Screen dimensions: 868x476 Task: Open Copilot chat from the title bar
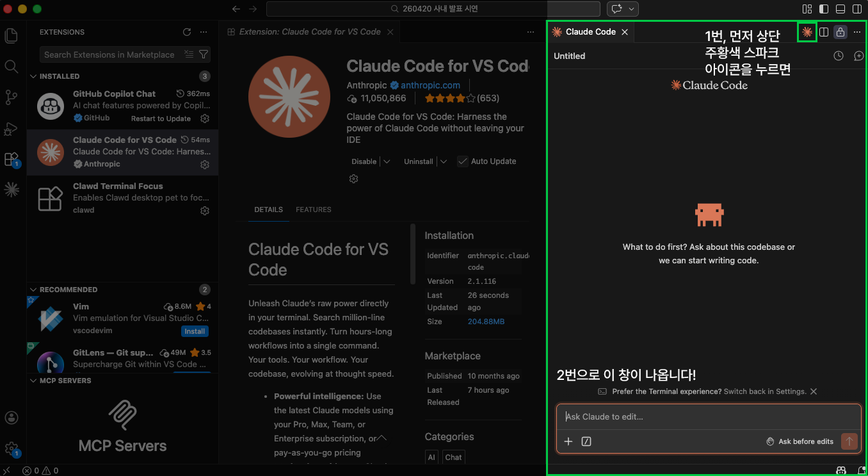coord(617,9)
